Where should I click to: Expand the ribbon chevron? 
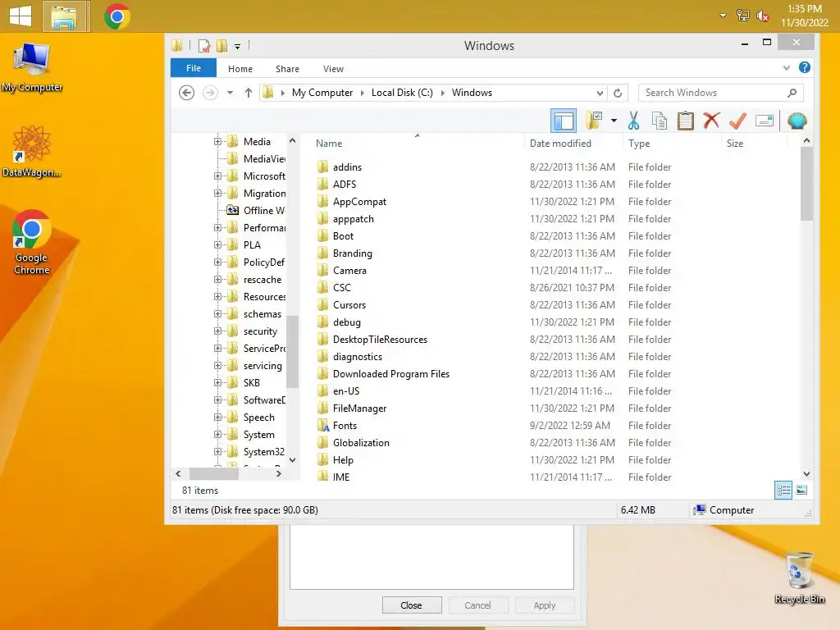pyautogui.click(x=787, y=68)
